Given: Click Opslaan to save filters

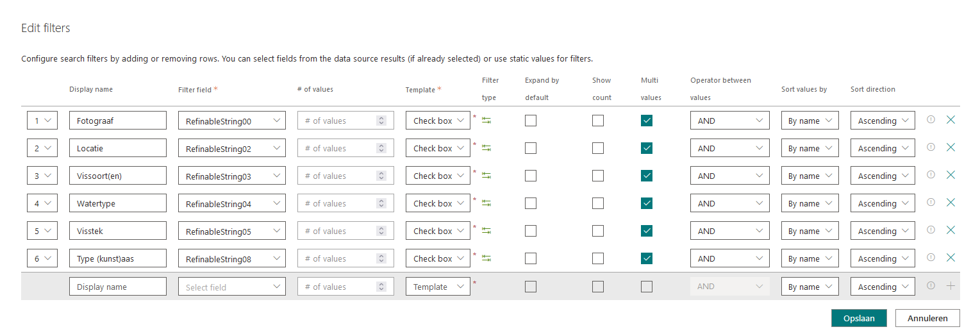Looking at the screenshot, I should tap(859, 318).
